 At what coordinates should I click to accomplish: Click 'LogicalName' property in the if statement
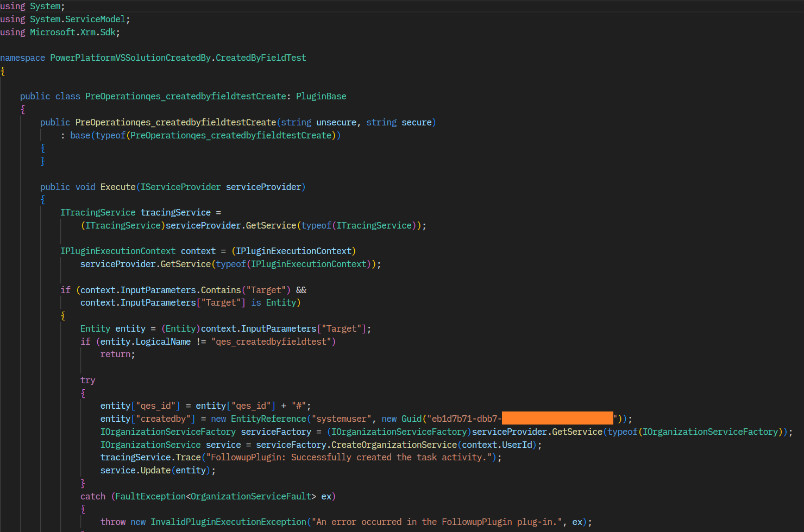pos(163,342)
